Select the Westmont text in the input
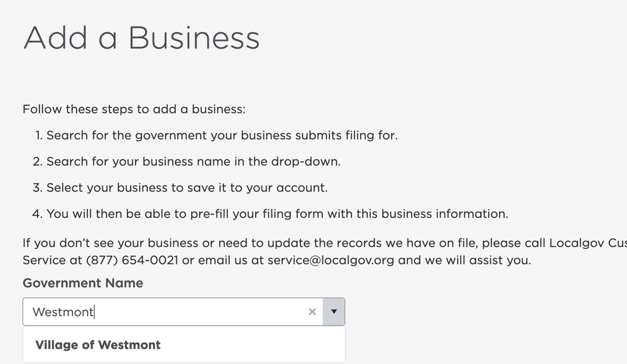Screen dimensions: 627x364 [62, 312]
